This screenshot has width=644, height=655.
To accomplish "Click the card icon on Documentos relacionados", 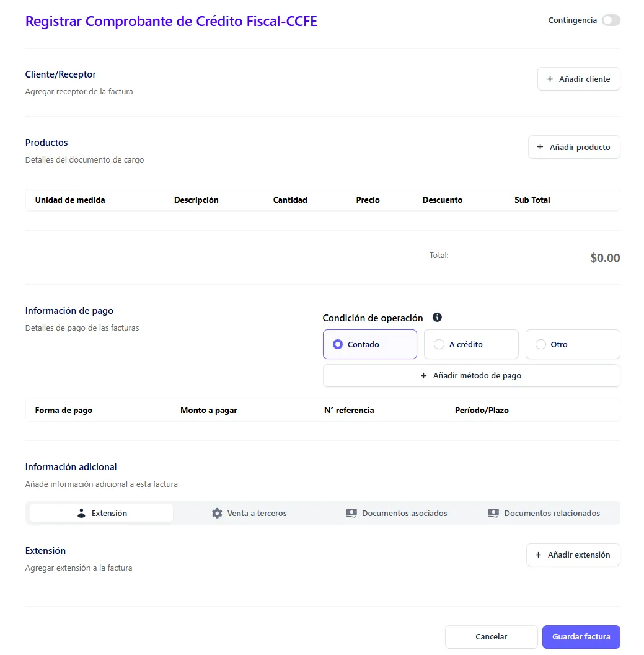I will click(493, 513).
